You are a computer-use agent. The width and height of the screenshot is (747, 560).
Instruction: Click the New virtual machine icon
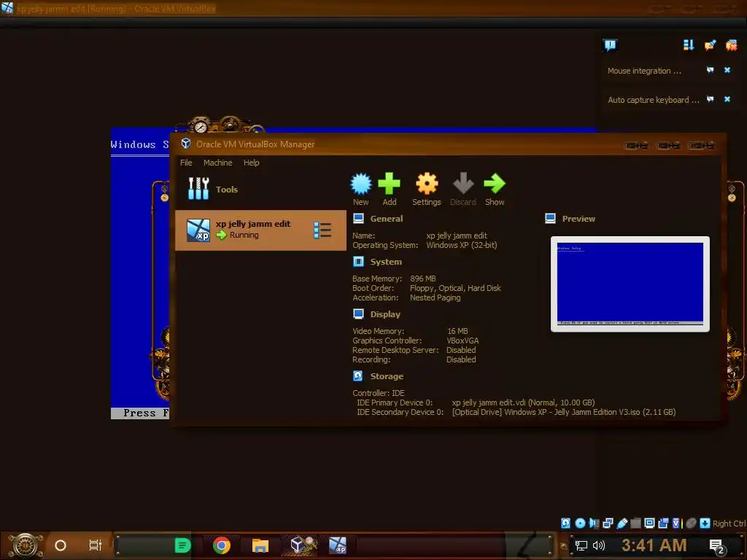pos(360,184)
